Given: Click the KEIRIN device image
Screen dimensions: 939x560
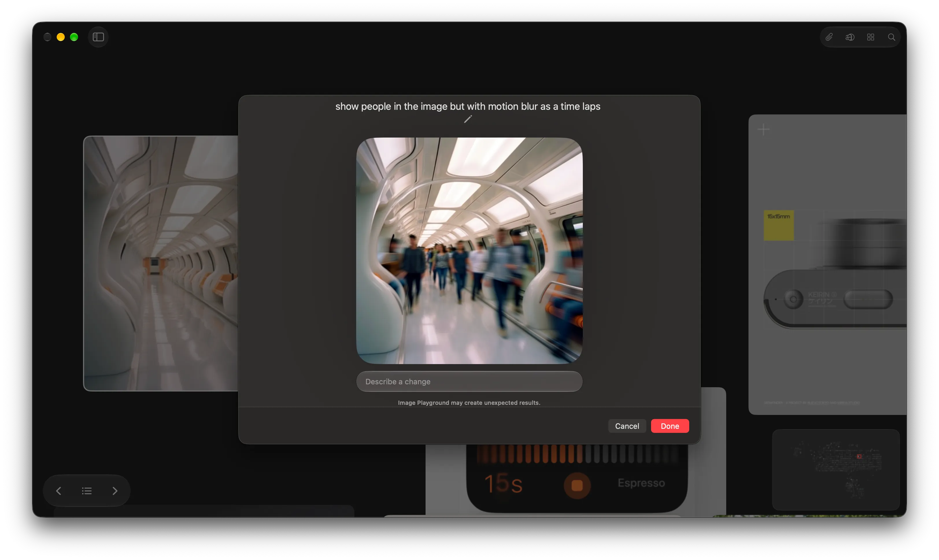Looking at the screenshot, I should 835,274.
